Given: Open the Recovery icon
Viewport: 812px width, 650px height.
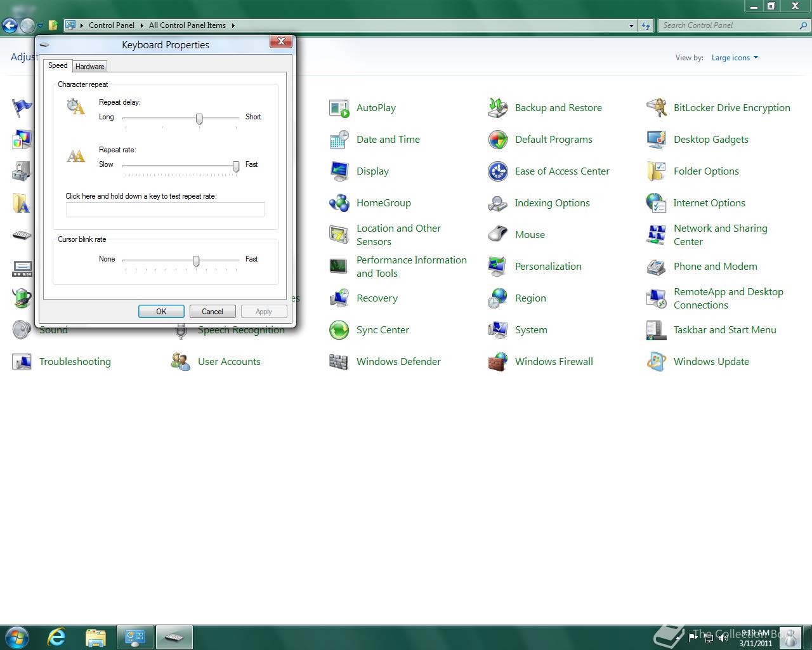Looking at the screenshot, I should [339, 298].
